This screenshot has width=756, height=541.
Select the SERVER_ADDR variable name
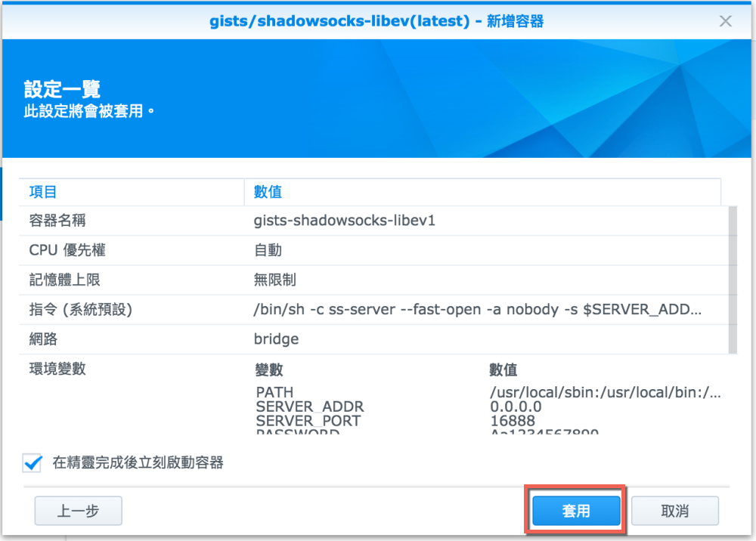click(x=309, y=407)
